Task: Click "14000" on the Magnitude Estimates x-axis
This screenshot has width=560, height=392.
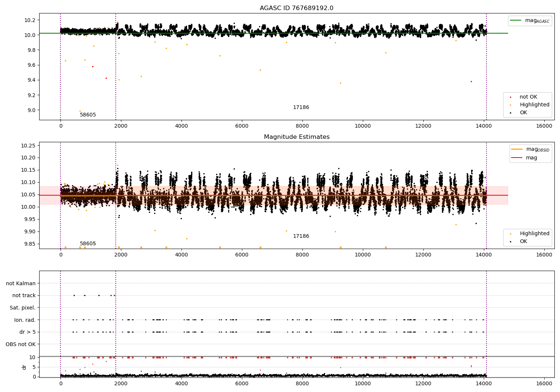Action: 484,255
